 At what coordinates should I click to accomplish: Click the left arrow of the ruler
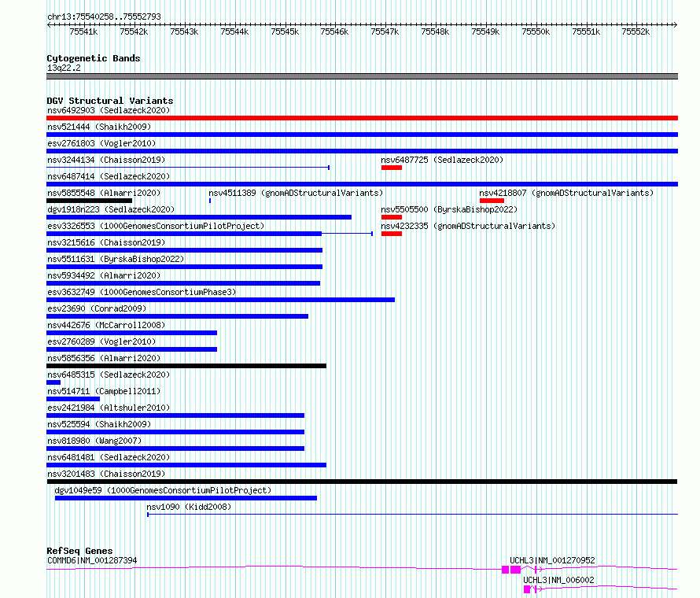coord(49,25)
